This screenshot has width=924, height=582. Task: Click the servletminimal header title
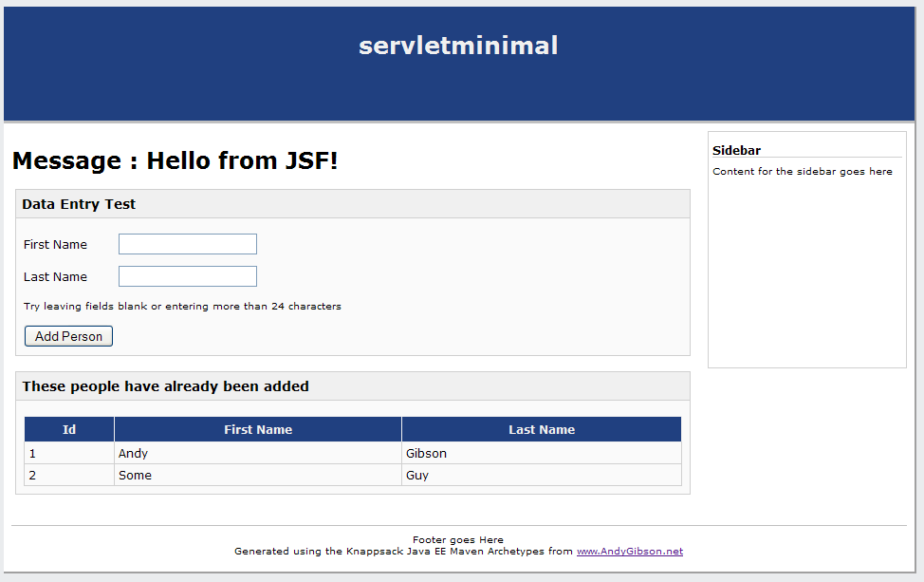pos(458,46)
